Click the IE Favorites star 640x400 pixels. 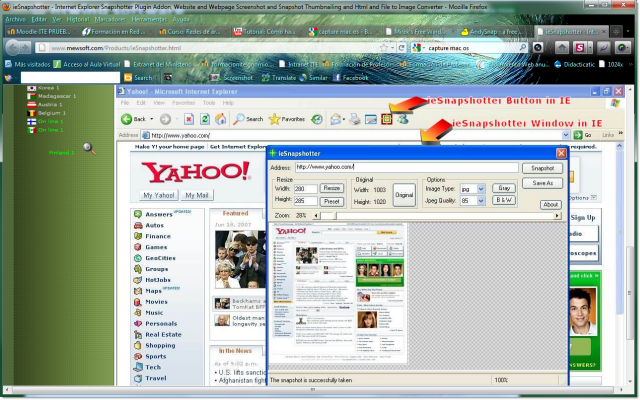tap(274, 119)
